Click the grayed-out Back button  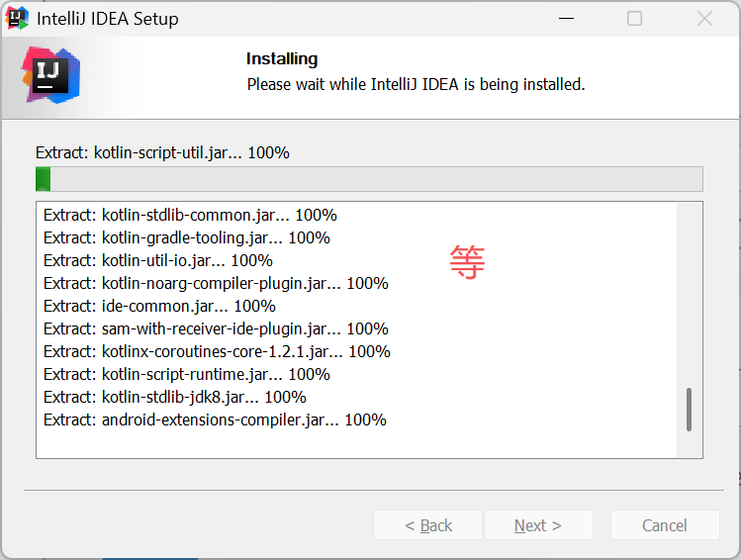[x=427, y=525]
